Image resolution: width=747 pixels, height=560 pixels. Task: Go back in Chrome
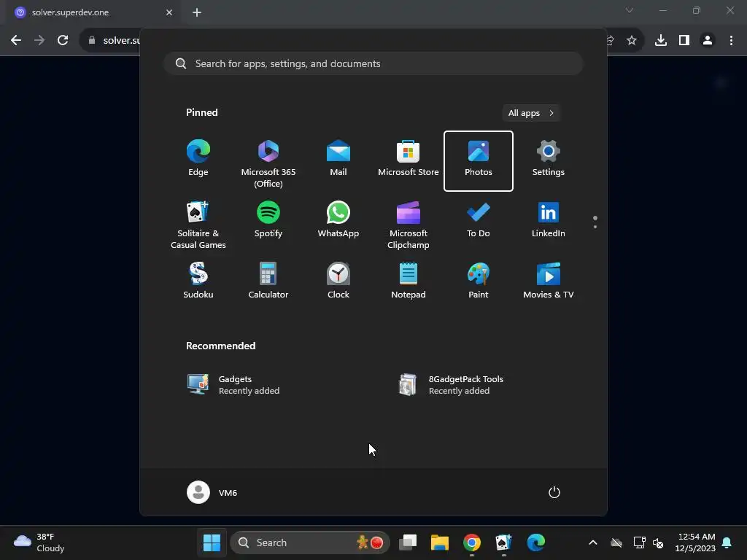16,41
